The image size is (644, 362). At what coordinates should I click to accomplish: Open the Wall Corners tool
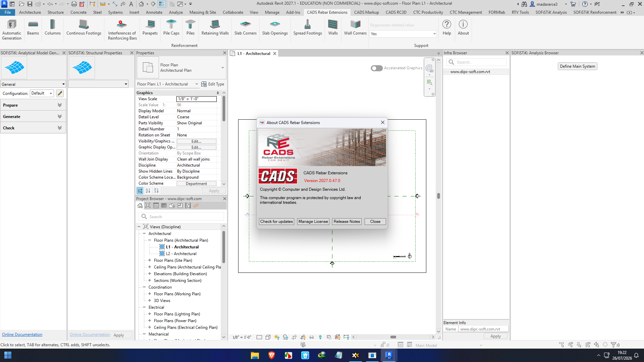click(x=355, y=27)
